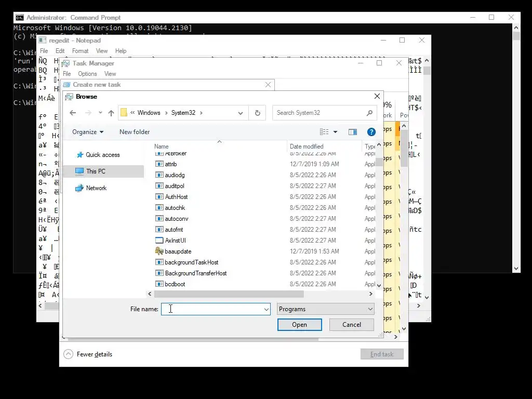The height and width of the screenshot is (399, 532).
Task: Select the auditpol application icon
Action: click(x=159, y=186)
